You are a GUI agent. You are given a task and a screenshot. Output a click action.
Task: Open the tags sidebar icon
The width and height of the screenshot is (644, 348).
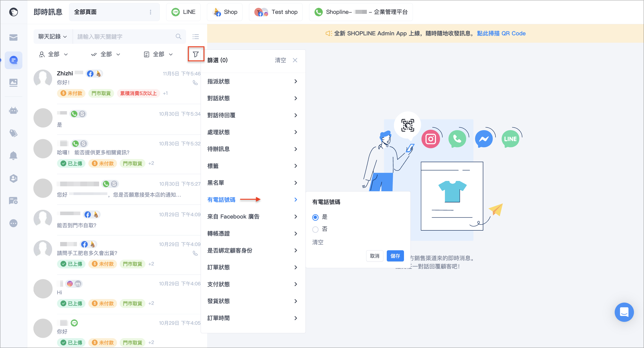coord(13,133)
